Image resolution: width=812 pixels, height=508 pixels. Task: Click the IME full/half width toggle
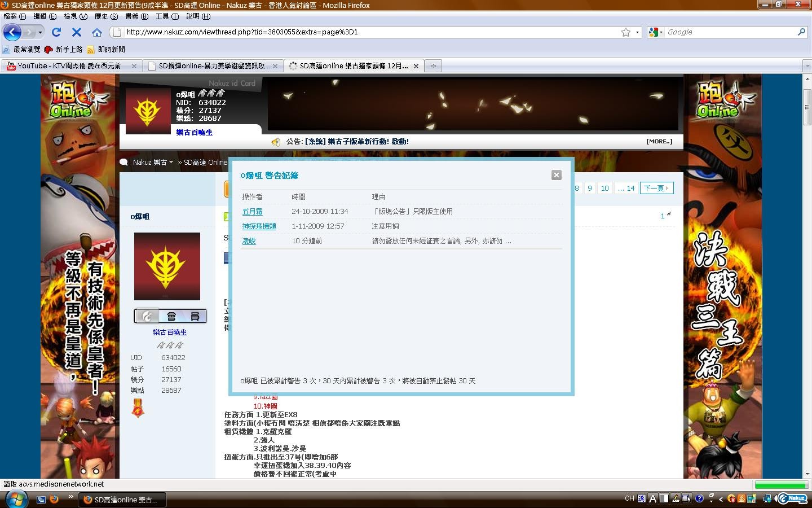tap(664, 498)
